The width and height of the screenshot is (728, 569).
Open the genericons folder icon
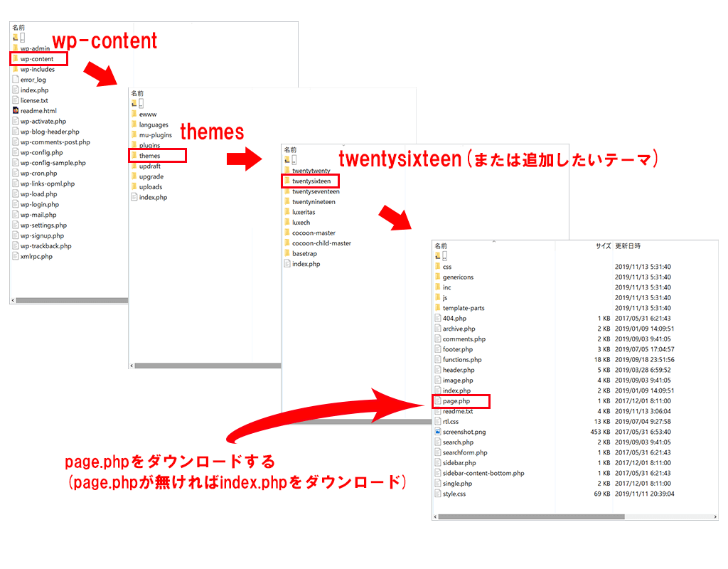point(437,277)
